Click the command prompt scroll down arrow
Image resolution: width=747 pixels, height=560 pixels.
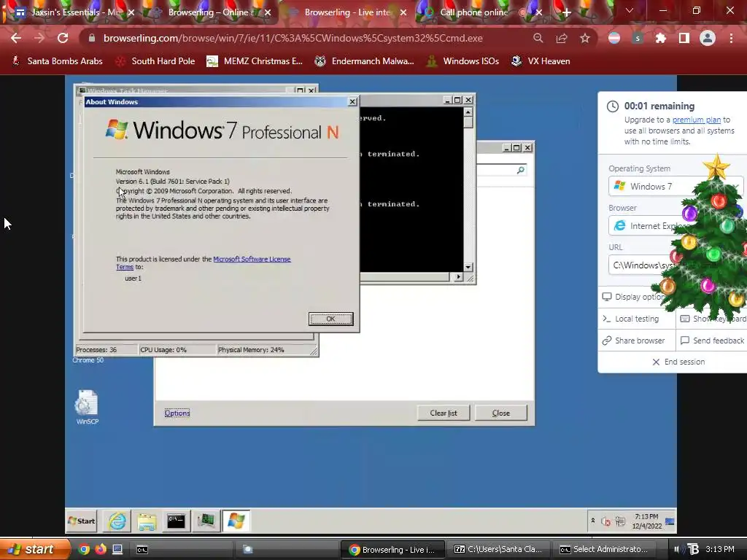(x=468, y=267)
